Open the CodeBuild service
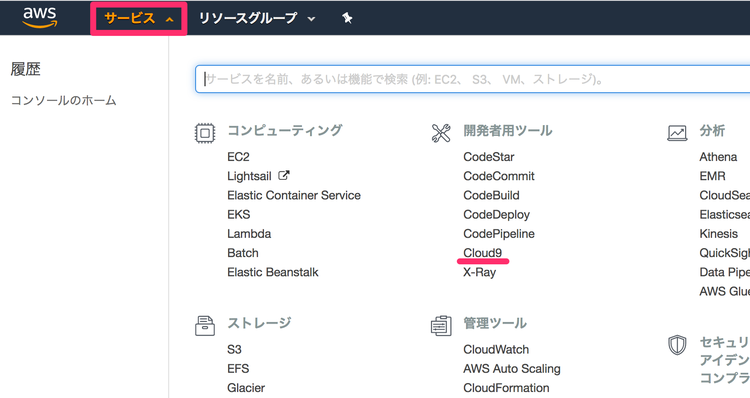The height and width of the screenshot is (398, 750). tap(491, 195)
